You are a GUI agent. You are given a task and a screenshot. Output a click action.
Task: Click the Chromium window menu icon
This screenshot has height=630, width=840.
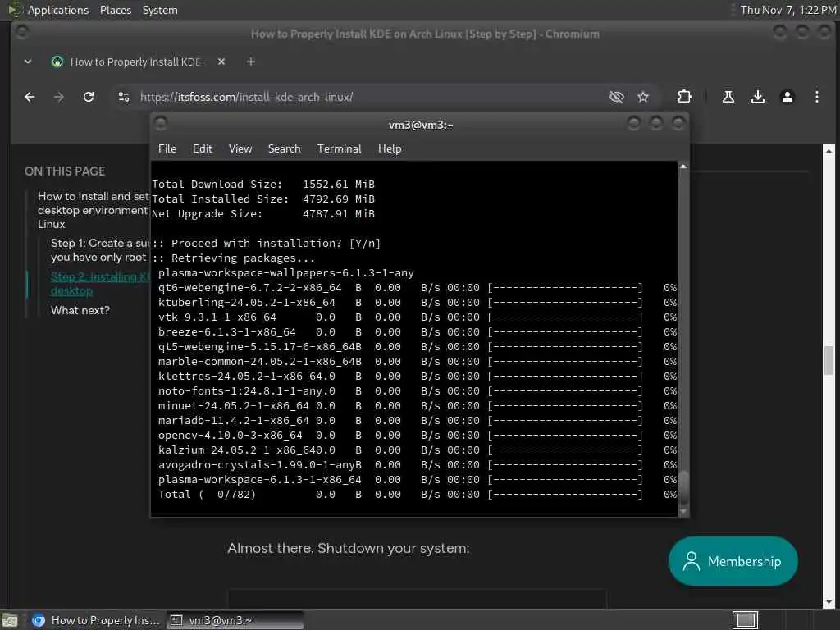[21, 32]
